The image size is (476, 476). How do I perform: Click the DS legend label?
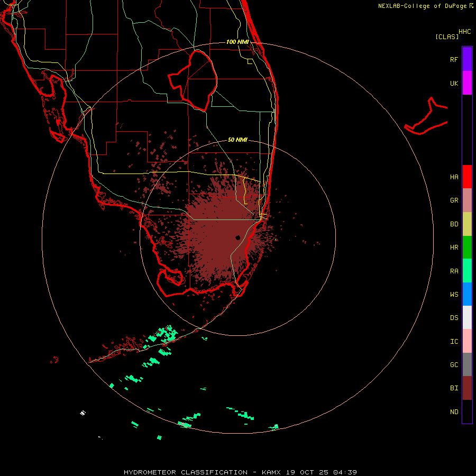point(454,318)
